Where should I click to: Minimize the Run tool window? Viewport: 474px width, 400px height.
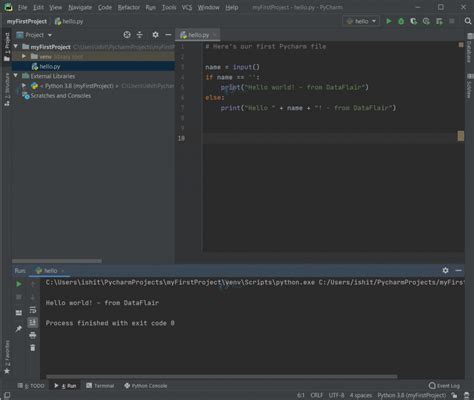coord(459,270)
